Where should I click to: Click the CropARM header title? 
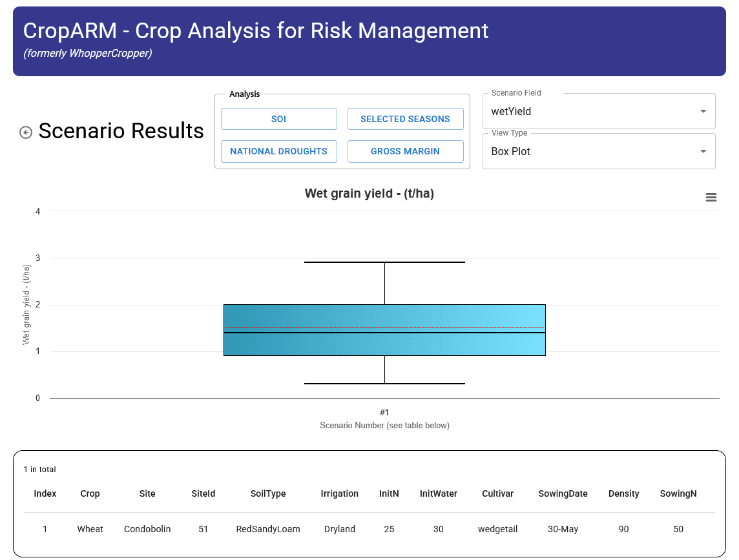coord(255,31)
